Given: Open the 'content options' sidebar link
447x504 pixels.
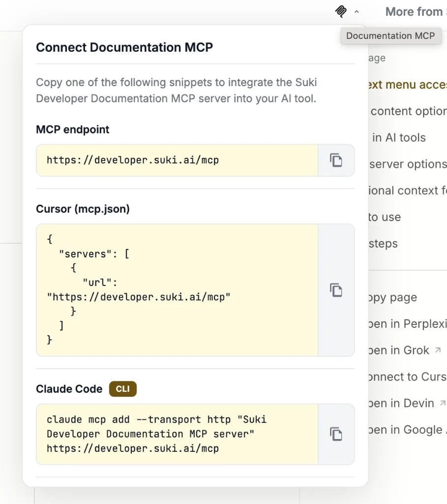Looking at the screenshot, I should (408, 111).
